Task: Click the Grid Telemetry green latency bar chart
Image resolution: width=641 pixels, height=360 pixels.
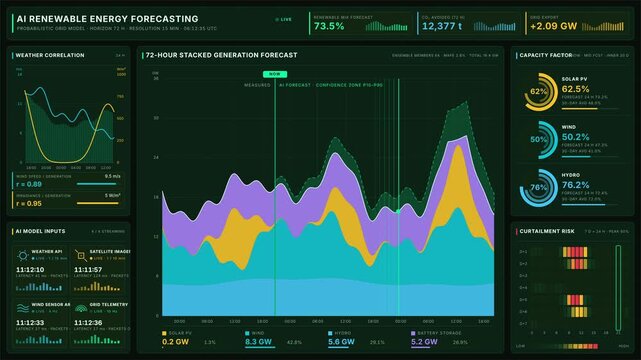Action: pyautogui.click(x=97, y=340)
